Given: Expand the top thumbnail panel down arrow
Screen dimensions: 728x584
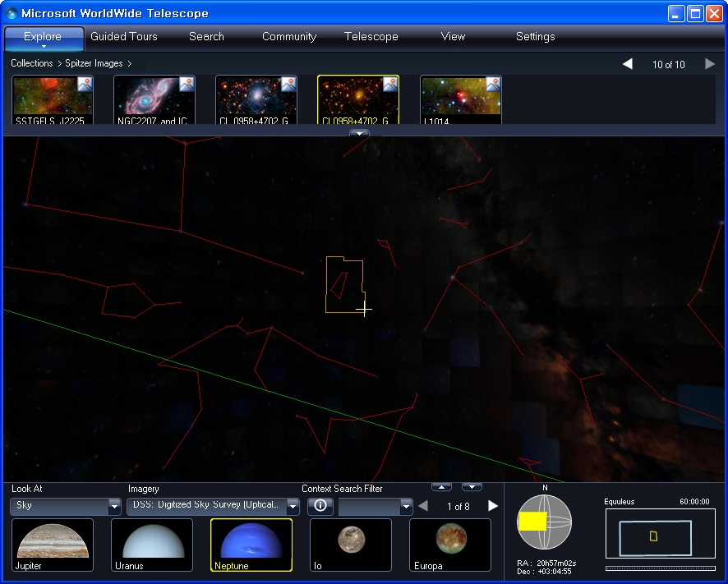Looking at the screenshot, I should click(359, 134).
